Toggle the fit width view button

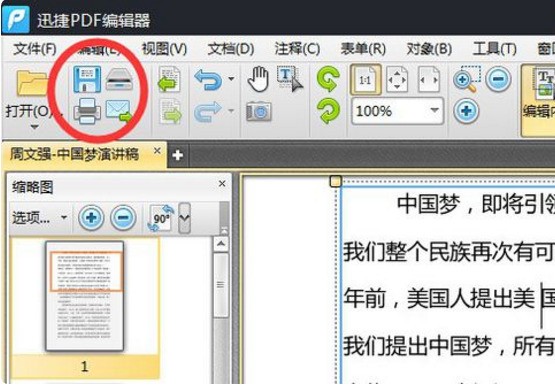429,80
